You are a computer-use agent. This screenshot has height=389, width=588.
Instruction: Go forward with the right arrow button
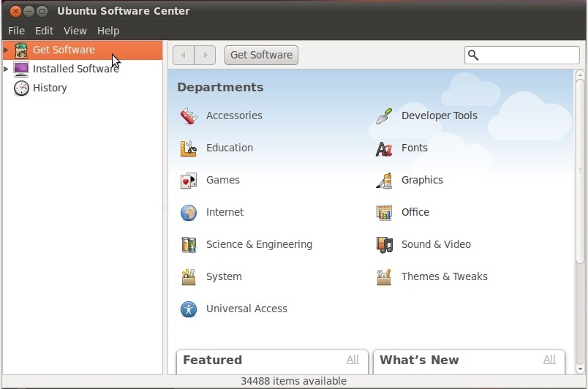pos(205,55)
